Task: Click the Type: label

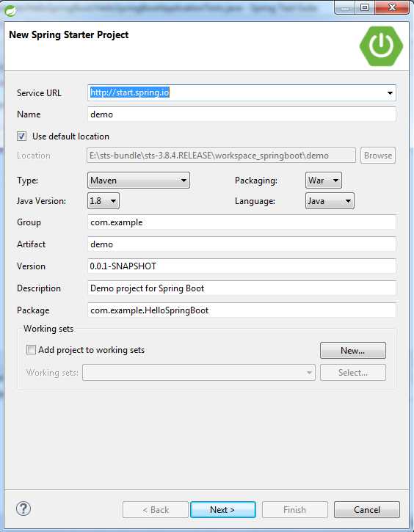Action: (27, 181)
